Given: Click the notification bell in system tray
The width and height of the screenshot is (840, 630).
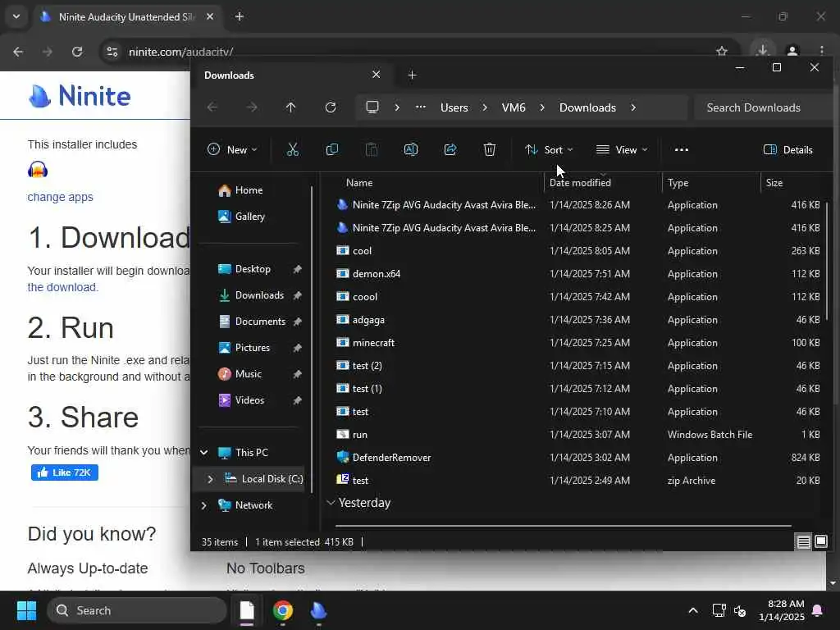Looking at the screenshot, I should click(x=818, y=610).
